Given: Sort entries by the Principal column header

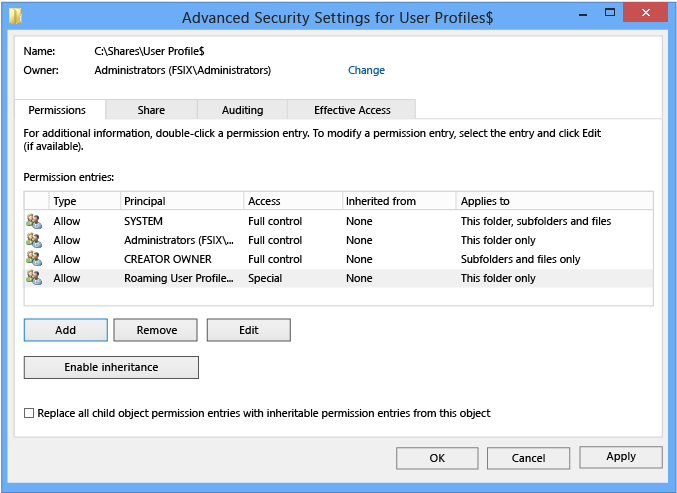Looking at the screenshot, I should coord(182,201).
